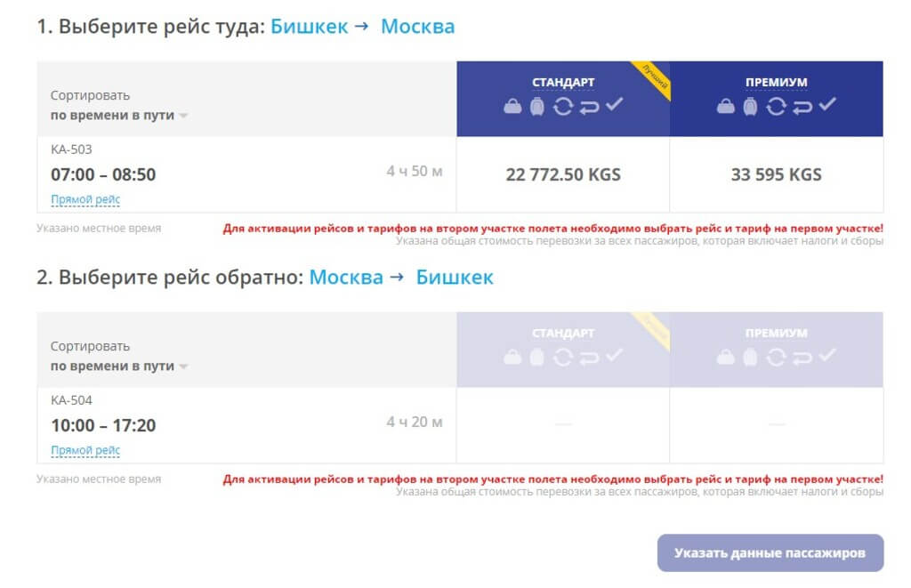
Task: Click the checkmark icon under Стандарт
Action: pos(614,105)
